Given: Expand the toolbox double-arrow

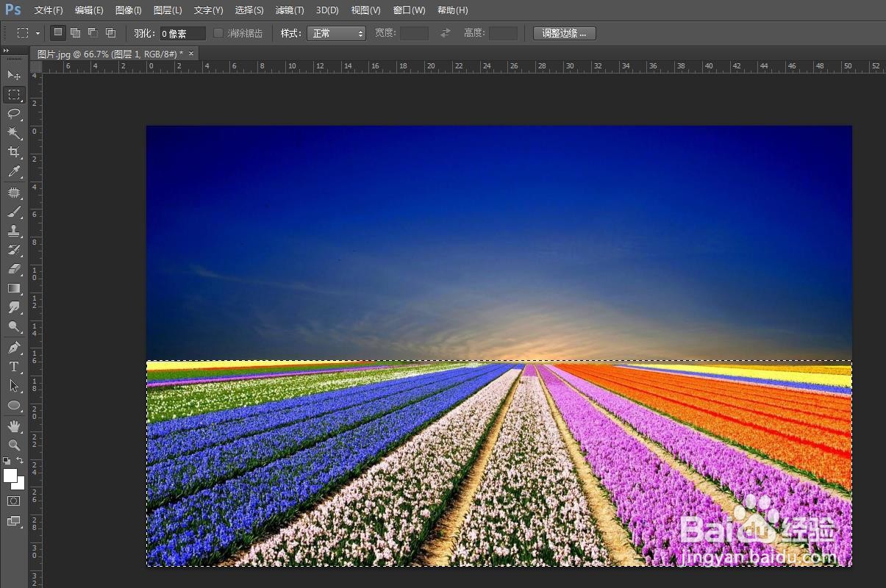Looking at the screenshot, I should (7, 51).
